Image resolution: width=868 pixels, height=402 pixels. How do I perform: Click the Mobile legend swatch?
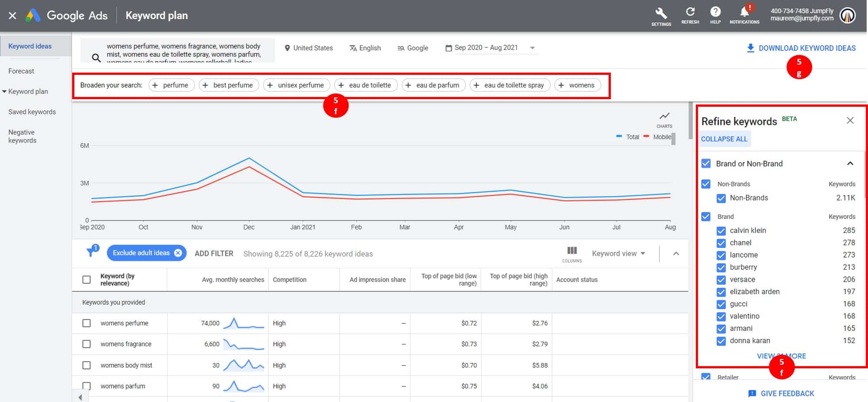[646, 136]
